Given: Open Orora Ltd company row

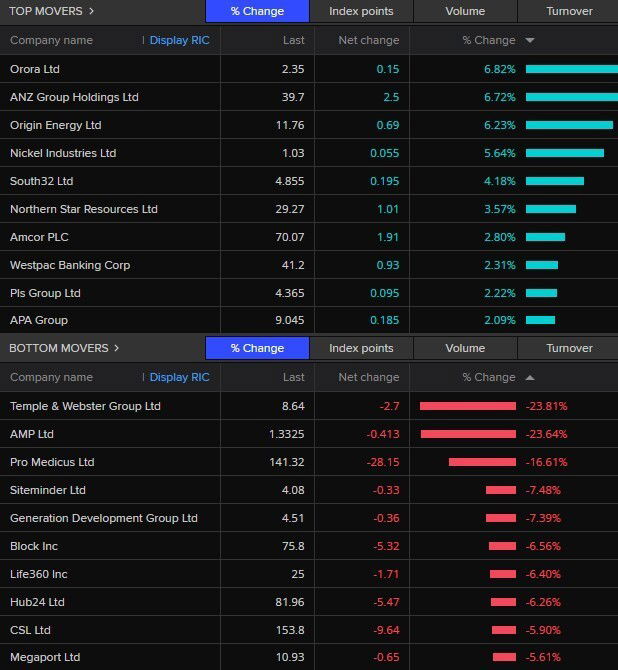Looking at the screenshot, I should tap(37, 69).
